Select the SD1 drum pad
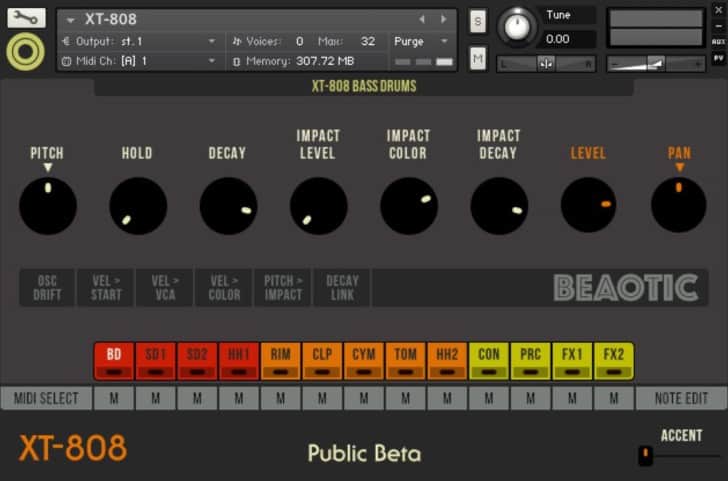 156,361
